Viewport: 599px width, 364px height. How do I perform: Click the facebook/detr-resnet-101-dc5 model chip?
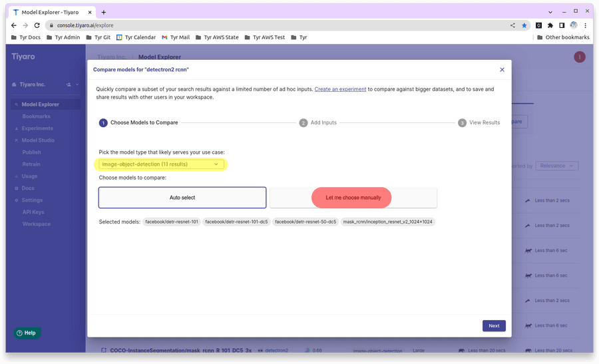236,222
